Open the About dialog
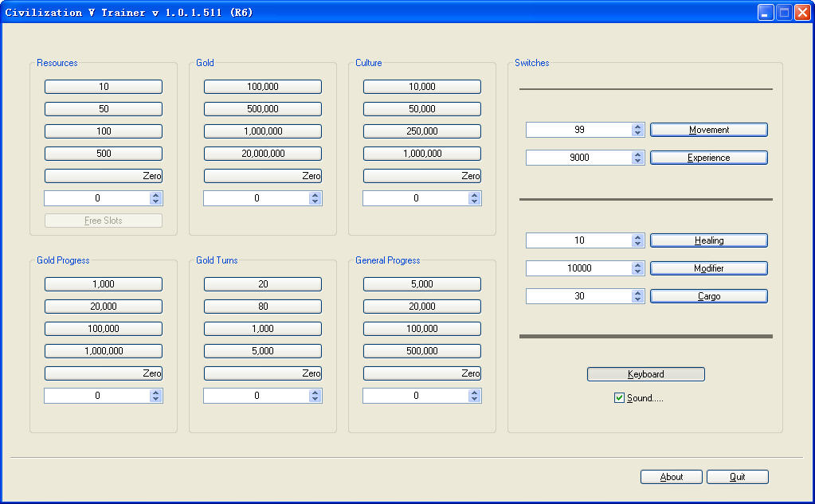 672,477
